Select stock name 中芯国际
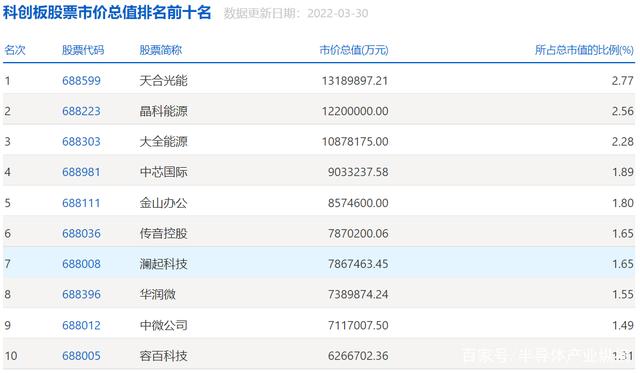The width and height of the screenshot is (640, 373). point(163,172)
